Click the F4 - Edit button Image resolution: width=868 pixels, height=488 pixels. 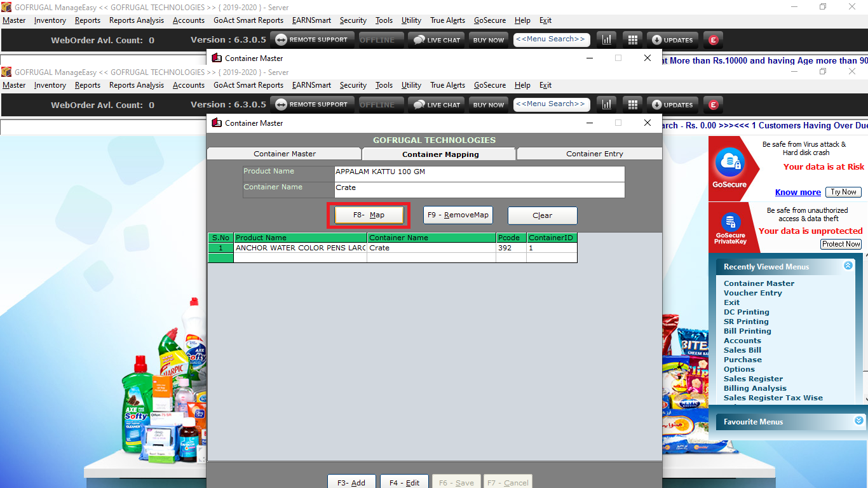[x=404, y=482]
